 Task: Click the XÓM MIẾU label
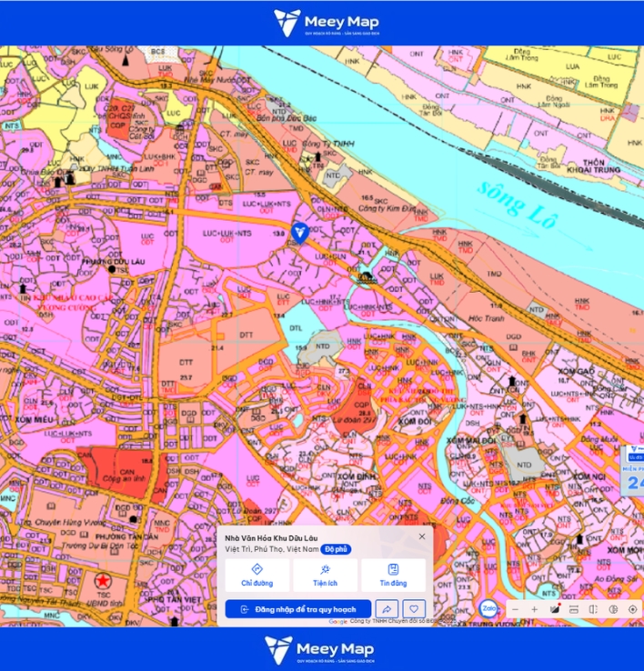tap(35, 420)
